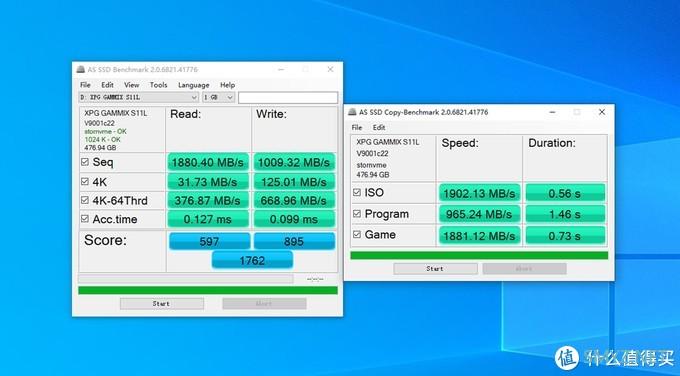The width and height of the screenshot is (680, 376).
Task: Minimize the AS SSD Benchmark window
Action: click(x=281, y=69)
